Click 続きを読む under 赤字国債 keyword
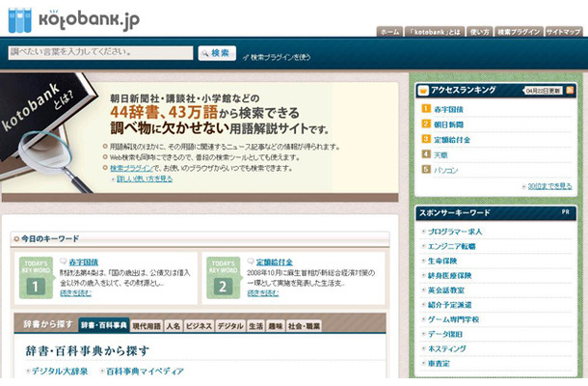The width and height of the screenshot is (588, 386). click(x=76, y=293)
